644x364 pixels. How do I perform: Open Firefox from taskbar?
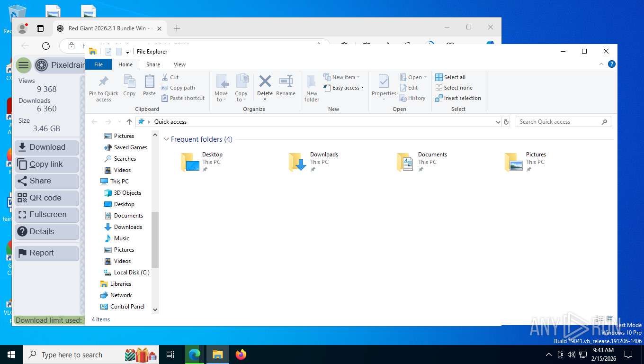point(241,355)
